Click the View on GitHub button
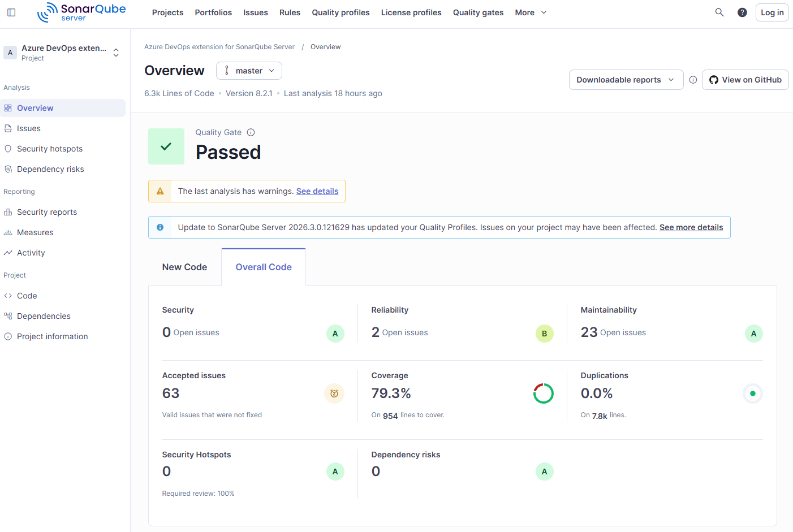The image size is (793, 532). pos(745,80)
